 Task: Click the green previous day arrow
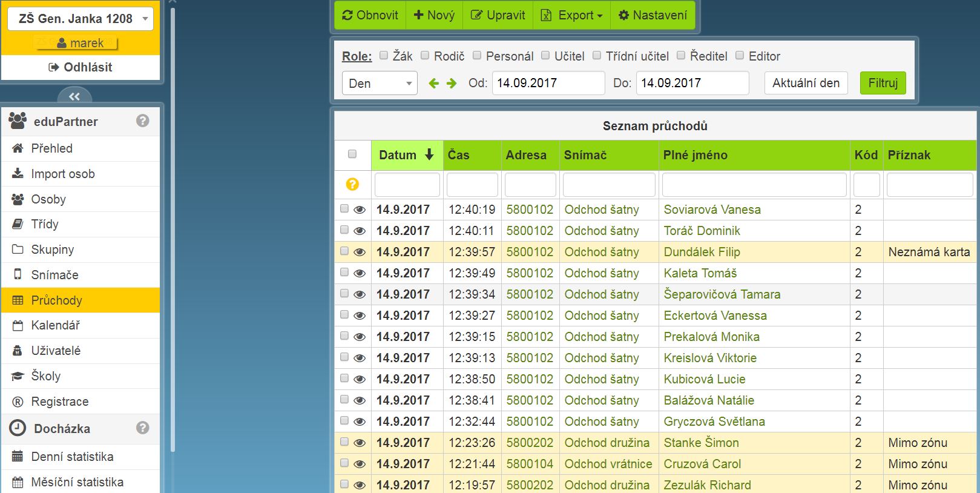pos(433,84)
